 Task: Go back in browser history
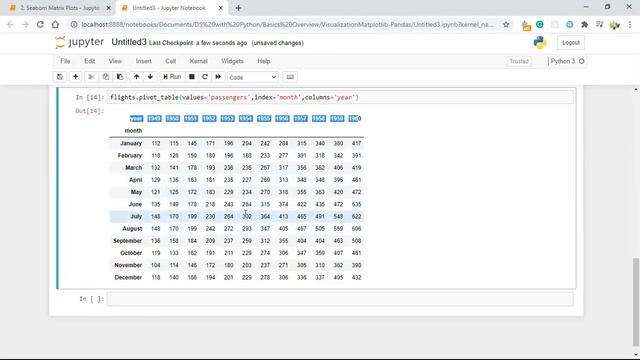point(10,25)
